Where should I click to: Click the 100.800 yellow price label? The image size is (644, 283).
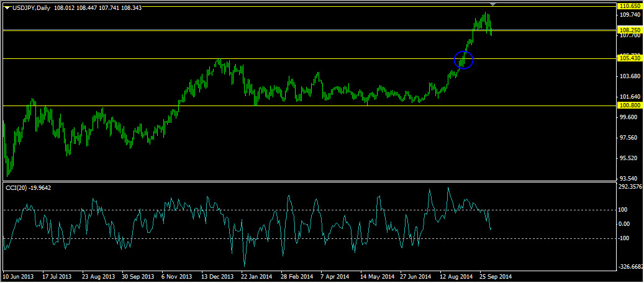pos(630,106)
